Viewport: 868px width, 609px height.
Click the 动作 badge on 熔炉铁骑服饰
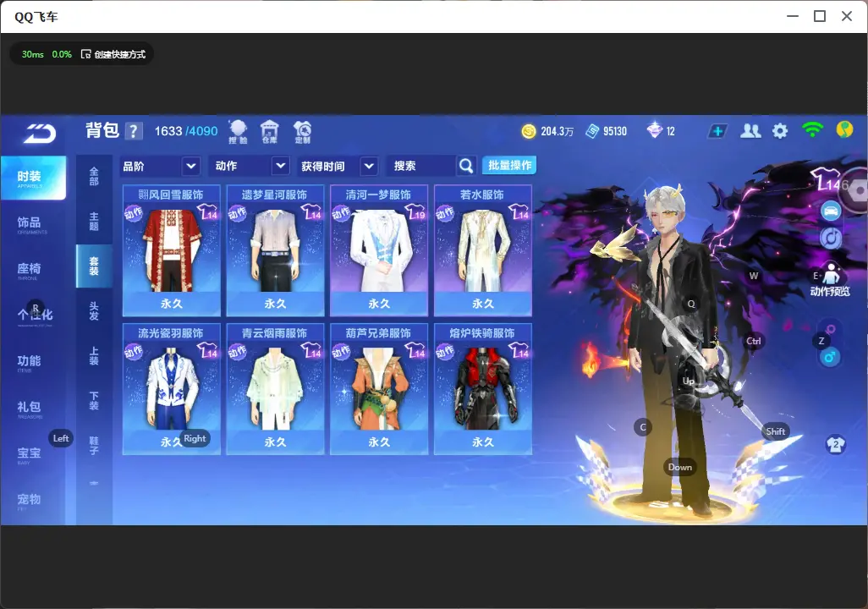pyautogui.click(x=445, y=352)
